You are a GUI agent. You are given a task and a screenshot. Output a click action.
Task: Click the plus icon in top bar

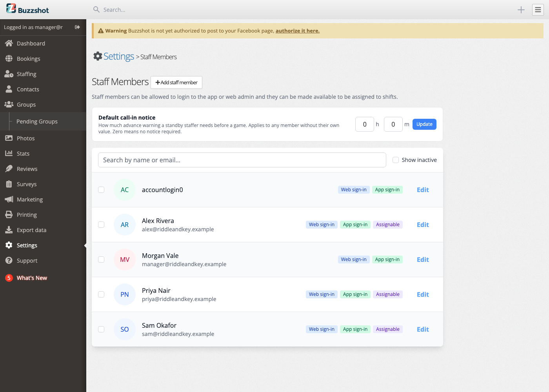click(521, 10)
